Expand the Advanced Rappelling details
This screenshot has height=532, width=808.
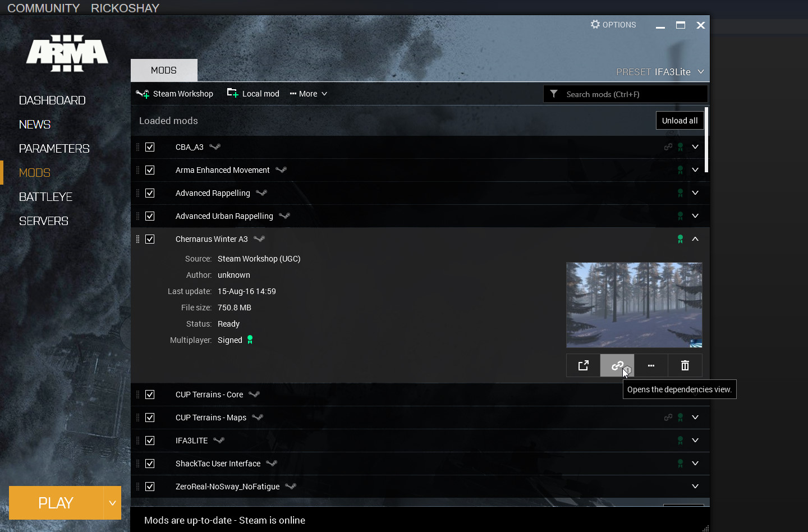click(695, 193)
